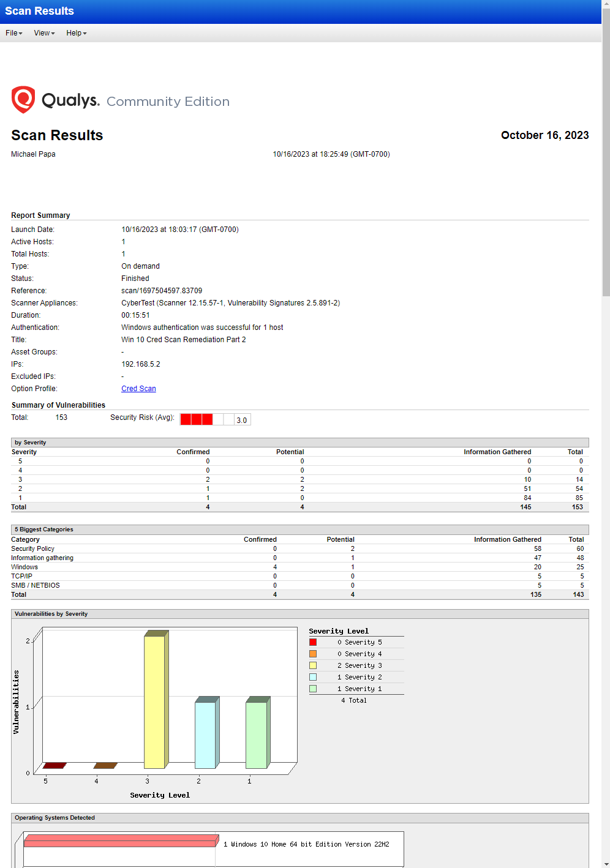Click the Windows 10 bar in OS chart
Image resolution: width=610 pixels, height=868 pixels.
[x=121, y=840]
